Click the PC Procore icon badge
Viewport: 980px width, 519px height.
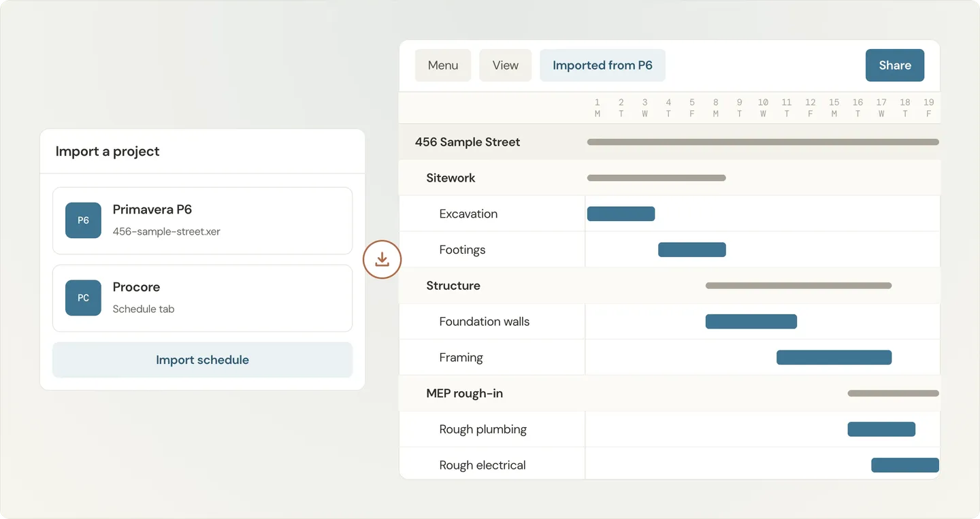pyautogui.click(x=83, y=298)
